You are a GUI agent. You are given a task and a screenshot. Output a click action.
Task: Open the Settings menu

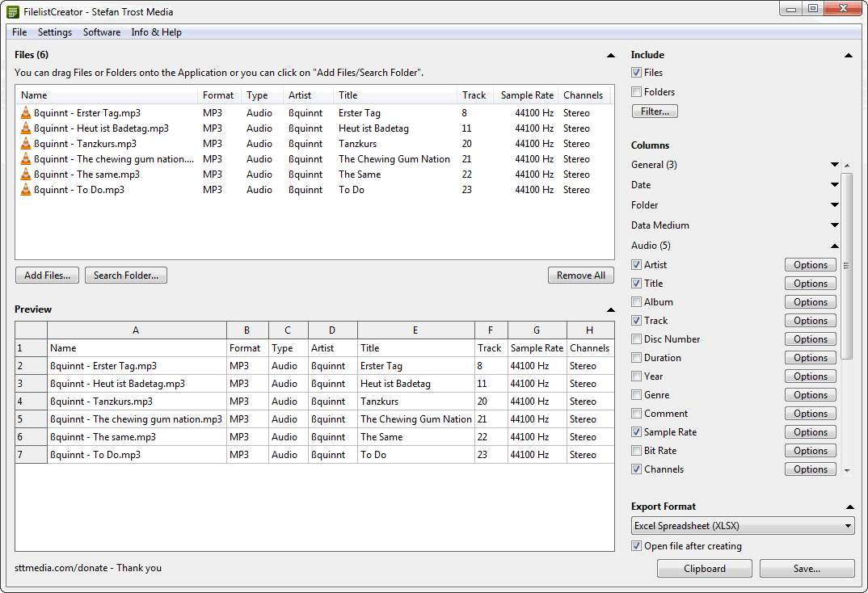click(55, 32)
